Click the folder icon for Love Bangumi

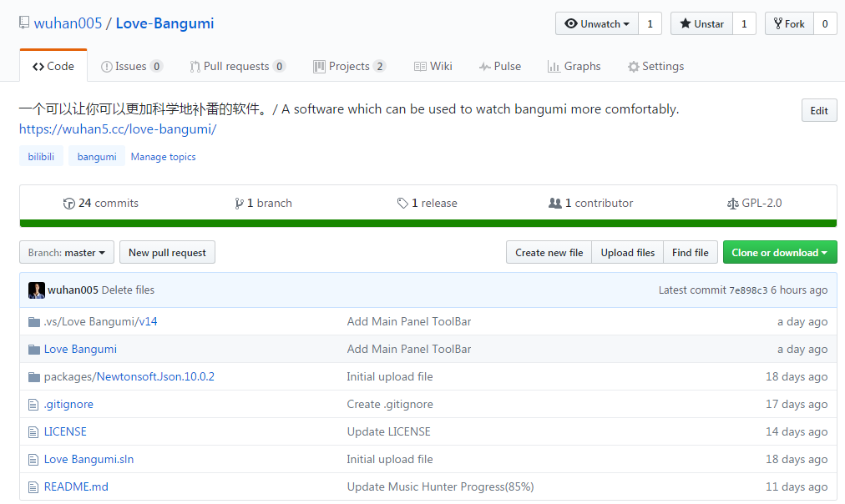(x=34, y=350)
